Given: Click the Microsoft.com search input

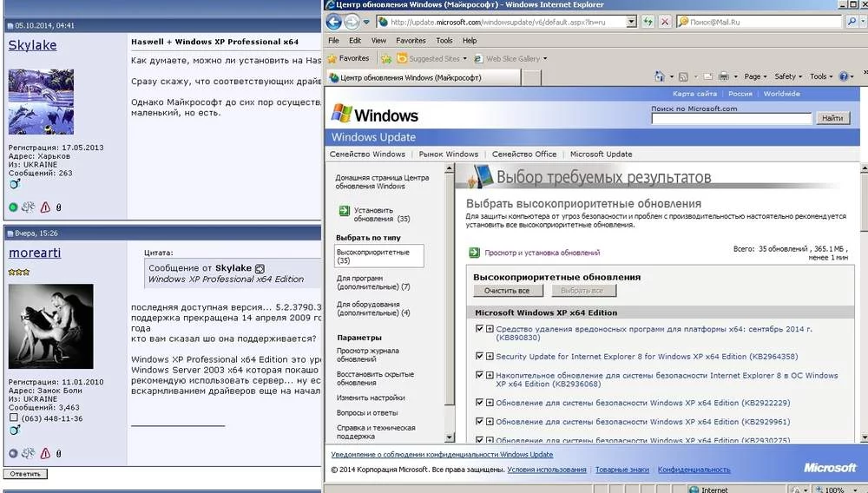Looking at the screenshot, I should pyautogui.click(x=731, y=118).
